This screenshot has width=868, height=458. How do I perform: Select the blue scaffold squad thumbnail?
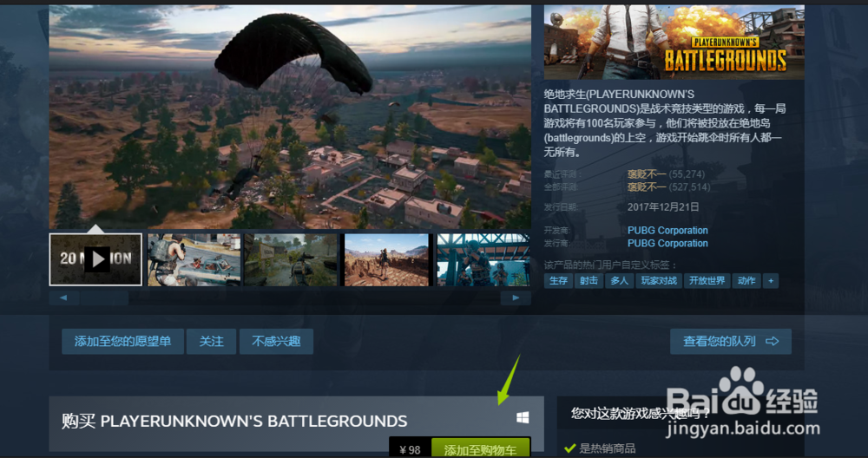[483, 259]
